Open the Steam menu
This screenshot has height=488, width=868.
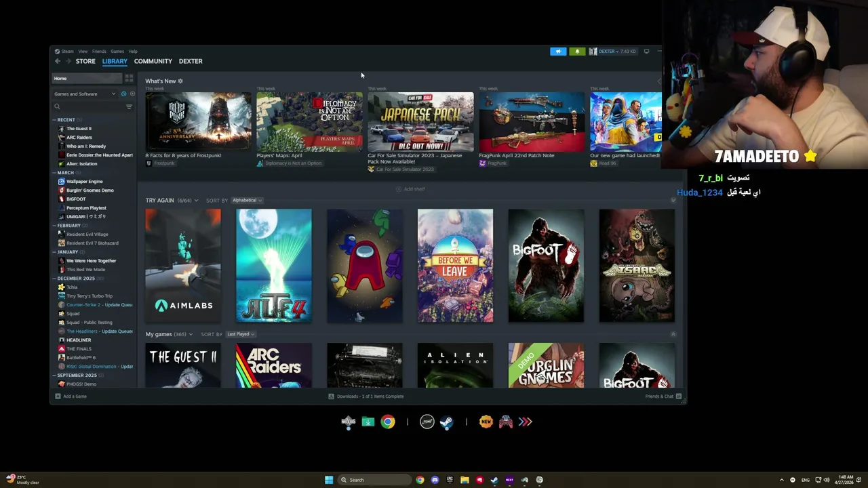pyautogui.click(x=68, y=52)
